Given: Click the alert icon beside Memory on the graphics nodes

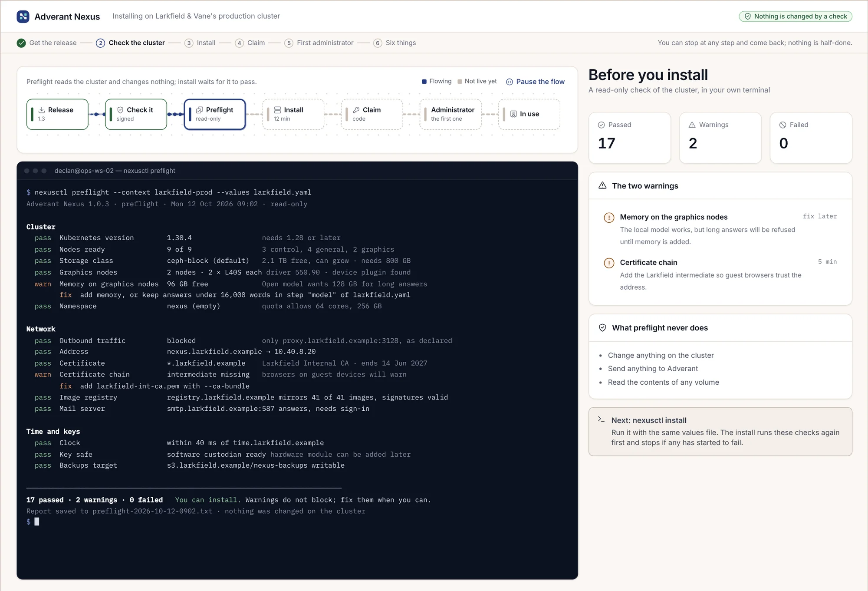Looking at the screenshot, I should (x=609, y=218).
